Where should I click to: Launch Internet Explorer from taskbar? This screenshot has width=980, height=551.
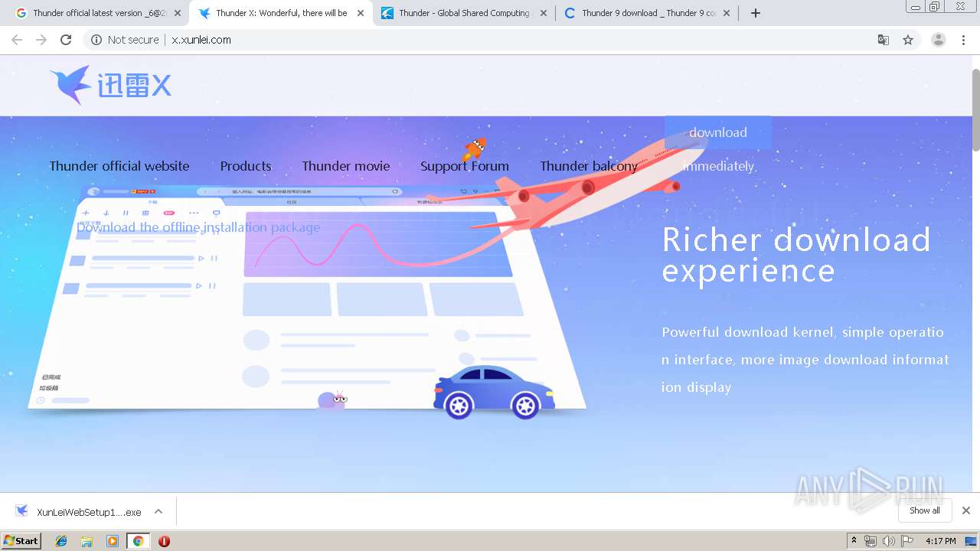(61, 541)
